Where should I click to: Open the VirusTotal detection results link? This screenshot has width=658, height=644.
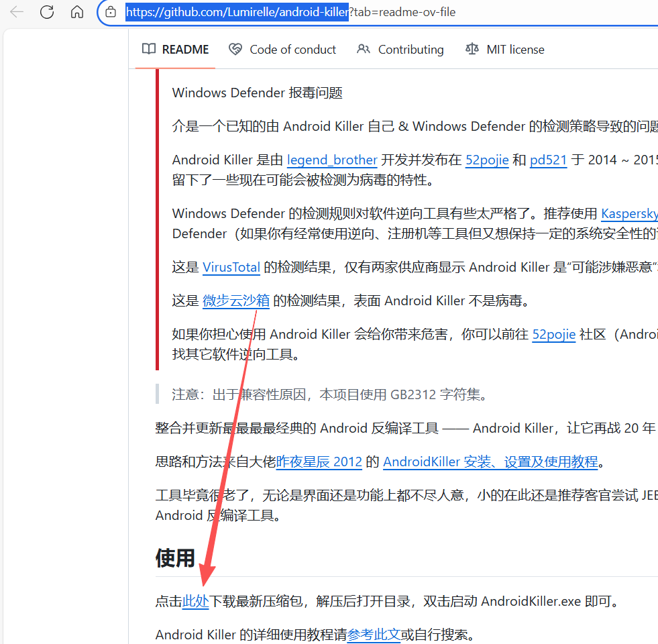point(231,267)
